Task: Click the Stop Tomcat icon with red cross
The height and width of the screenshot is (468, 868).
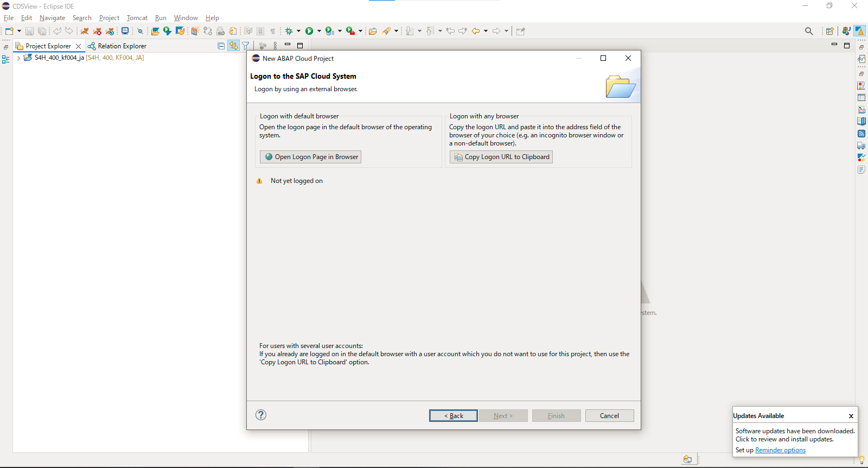Action: (97, 31)
